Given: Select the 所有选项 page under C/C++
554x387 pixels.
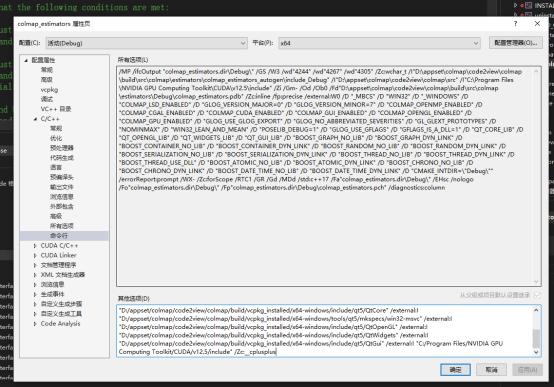Looking at the screenshot, I should [x=61, y=226].
